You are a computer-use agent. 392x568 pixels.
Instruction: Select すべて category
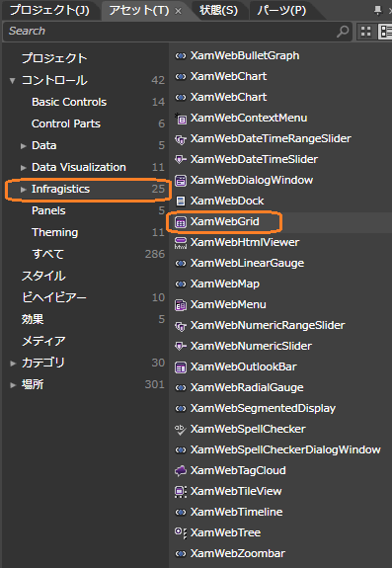[x=47, y=254]
